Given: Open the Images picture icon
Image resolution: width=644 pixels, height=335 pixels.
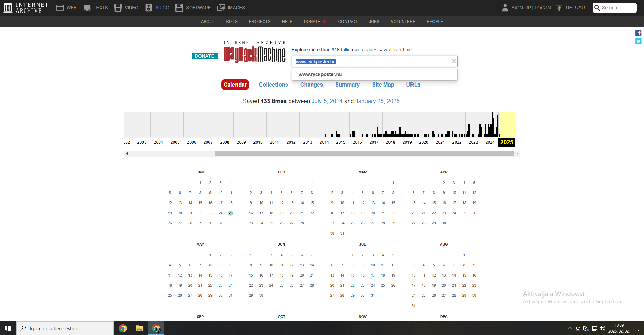Looking at the screenshot, I should pyautogui.click(x=221, y=8).
